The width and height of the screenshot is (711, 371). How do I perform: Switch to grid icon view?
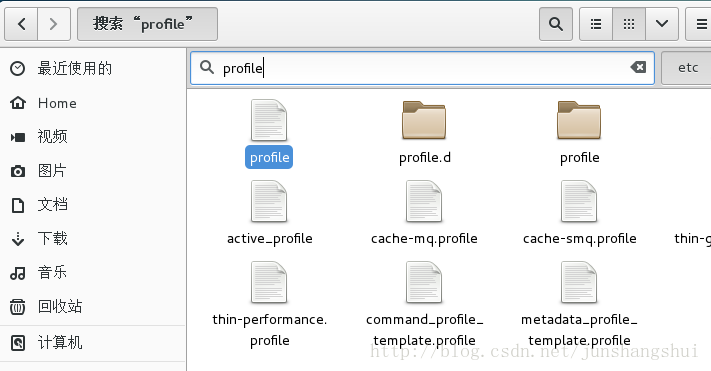629,24
